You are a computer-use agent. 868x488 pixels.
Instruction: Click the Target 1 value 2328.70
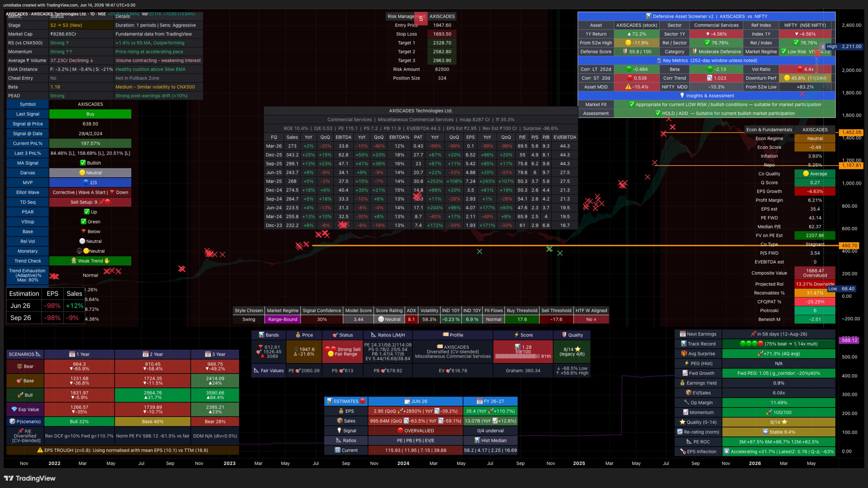tap(442, 43)
